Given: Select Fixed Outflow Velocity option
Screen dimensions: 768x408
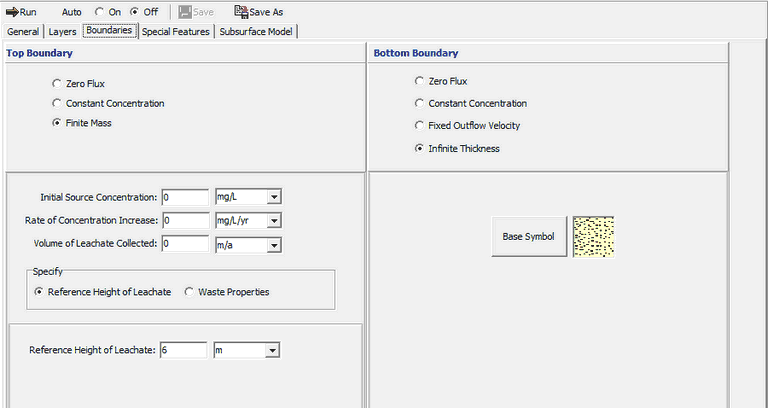Looking at the screenshot, I should [419, 126].
